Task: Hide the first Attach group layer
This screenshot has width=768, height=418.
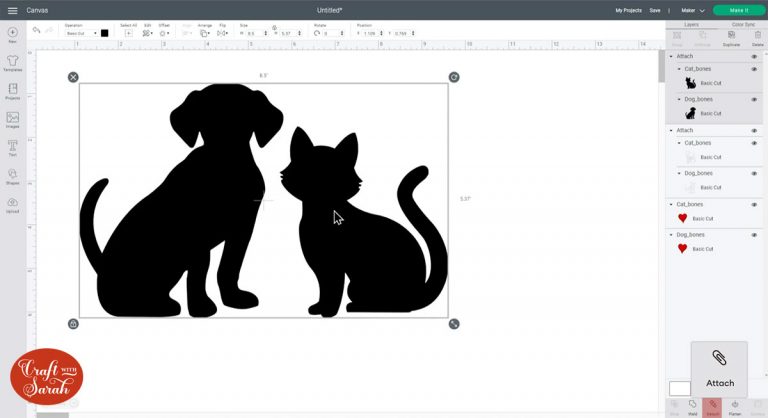Action: click(754, 57)
